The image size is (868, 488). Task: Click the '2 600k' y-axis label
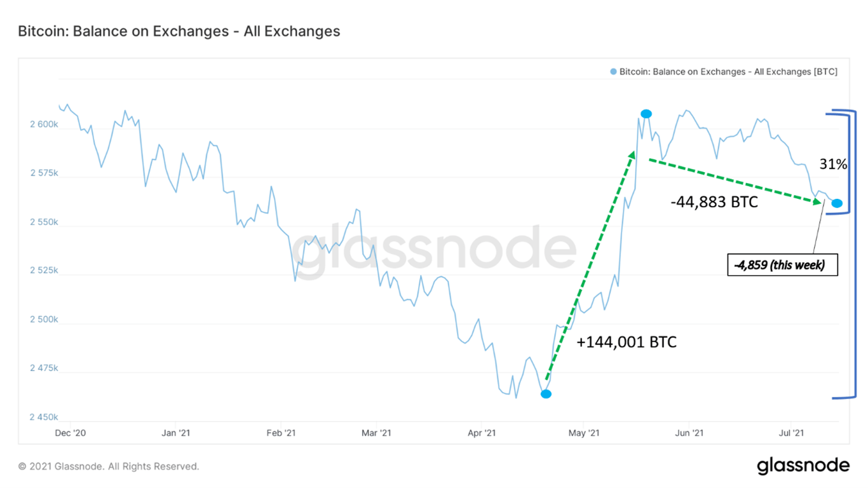44,125
